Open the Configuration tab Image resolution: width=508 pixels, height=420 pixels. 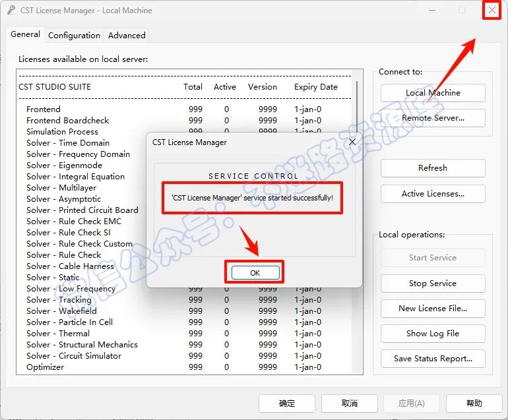click(74, 36)
